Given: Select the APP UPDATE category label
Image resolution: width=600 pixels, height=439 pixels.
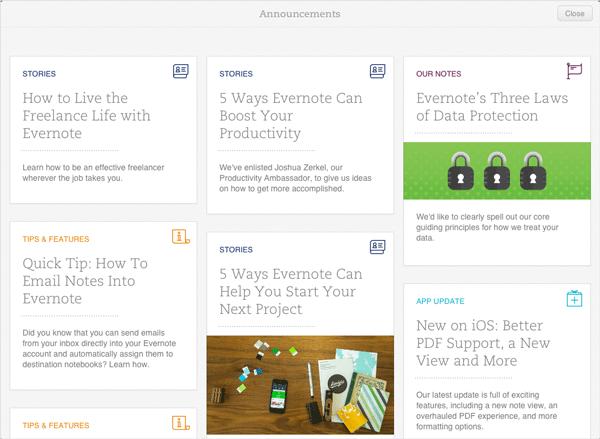Looking at the screenshot, I should pos(440,301).
